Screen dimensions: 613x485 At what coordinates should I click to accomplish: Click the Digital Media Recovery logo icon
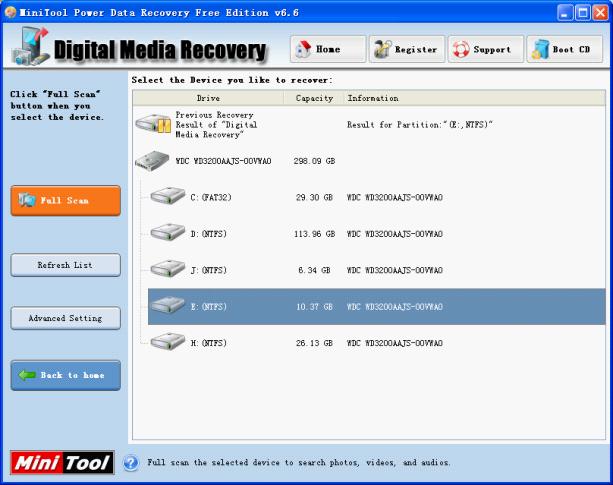click(x=31, y=46)
